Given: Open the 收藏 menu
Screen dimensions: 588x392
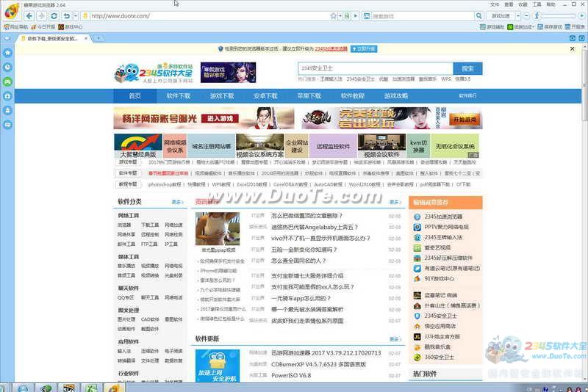Looking at the screenshot, I should 523,4.
